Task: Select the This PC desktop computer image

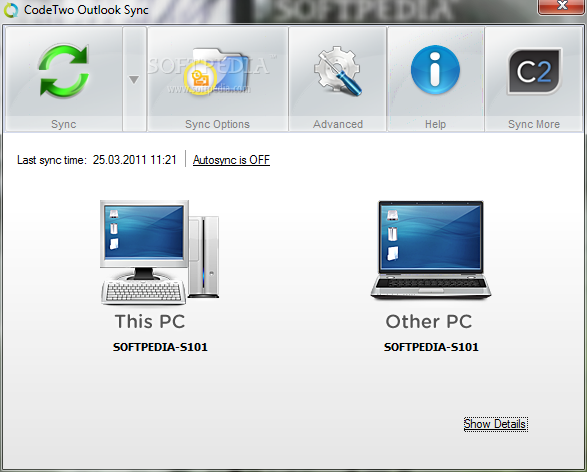Action: coord(160,252)
